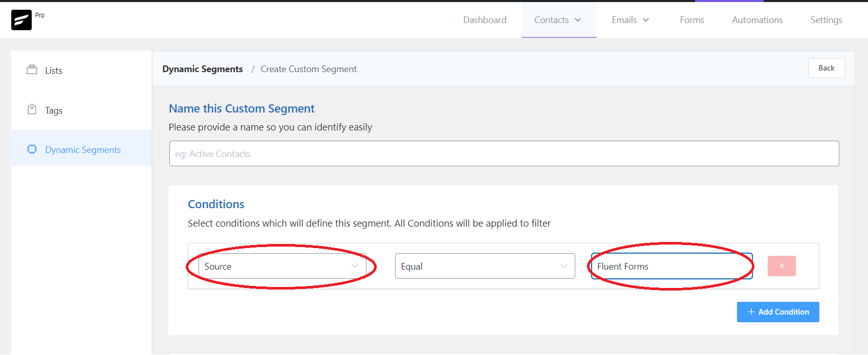Image resolution: width=868 pixels, height=355 pixels.
Task: Open the Forms tab
Action: 692,20
